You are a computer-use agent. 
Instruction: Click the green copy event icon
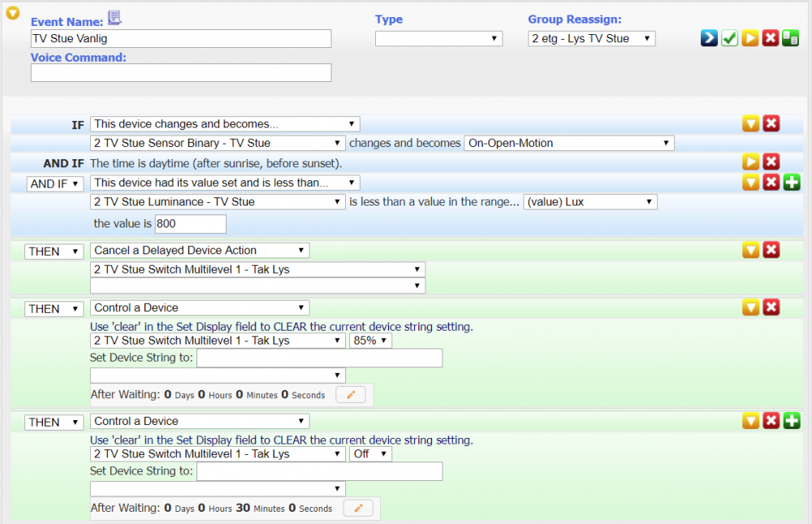pos(790,38)
